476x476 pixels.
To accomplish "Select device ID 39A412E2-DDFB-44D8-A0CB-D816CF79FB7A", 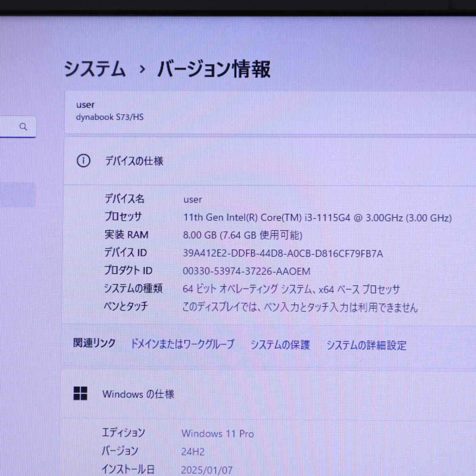I will 283,253.
